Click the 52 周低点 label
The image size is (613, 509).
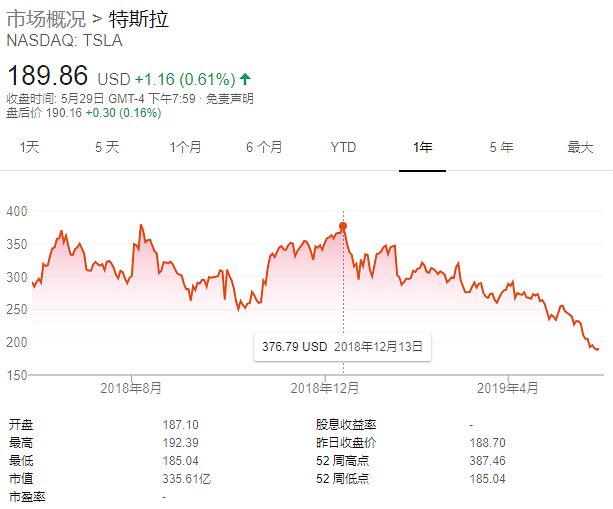click(342, 479)
